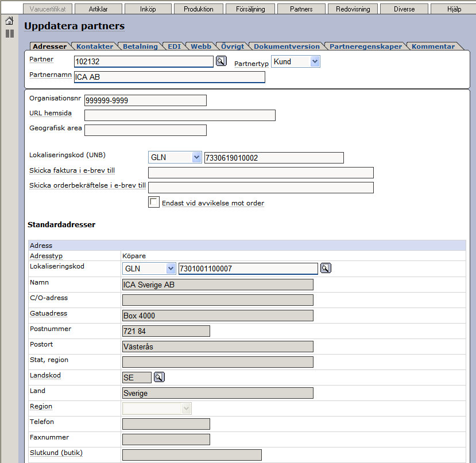Open the Artiklar menu
The image size is (476, 463).
98,9
